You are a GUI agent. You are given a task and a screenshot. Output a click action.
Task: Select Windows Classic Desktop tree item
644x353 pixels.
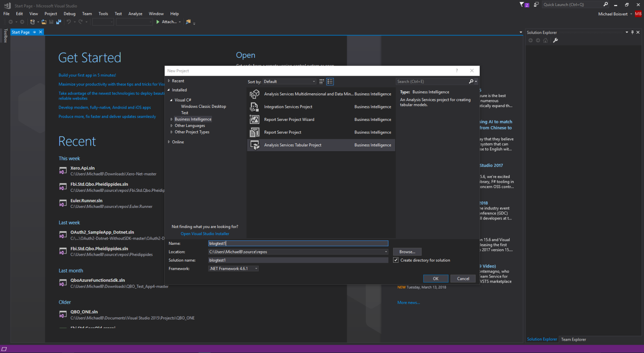[x=203, y=106]
